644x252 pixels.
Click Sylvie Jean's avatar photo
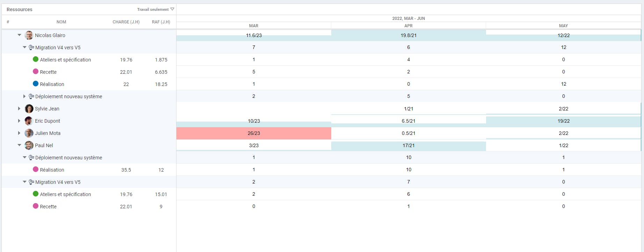[x=29, y=109]
